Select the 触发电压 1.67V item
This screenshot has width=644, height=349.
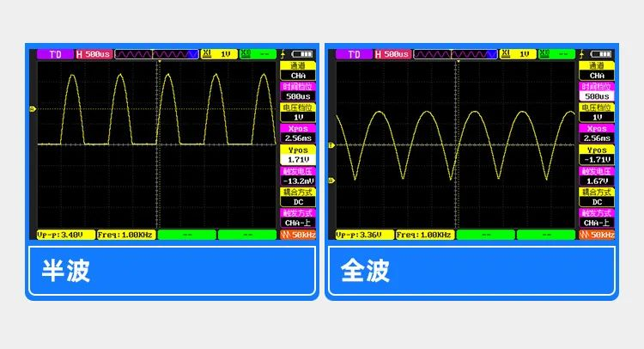tap(597, 176)
